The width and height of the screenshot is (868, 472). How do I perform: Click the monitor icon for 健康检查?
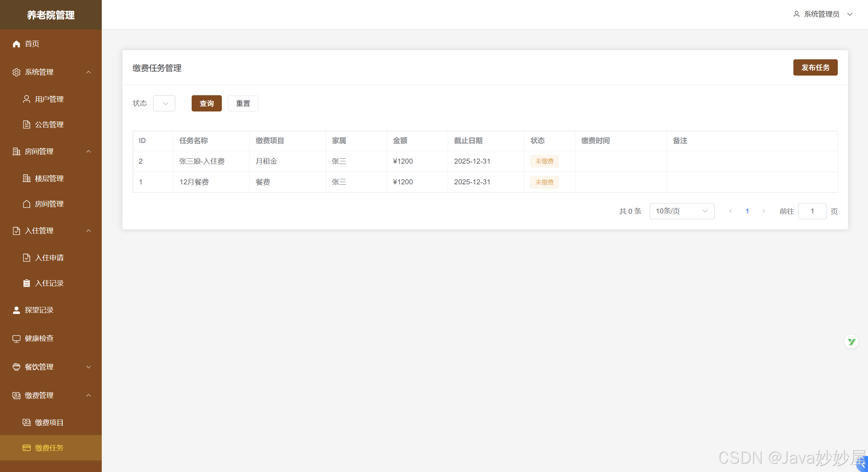coord(16,338)
